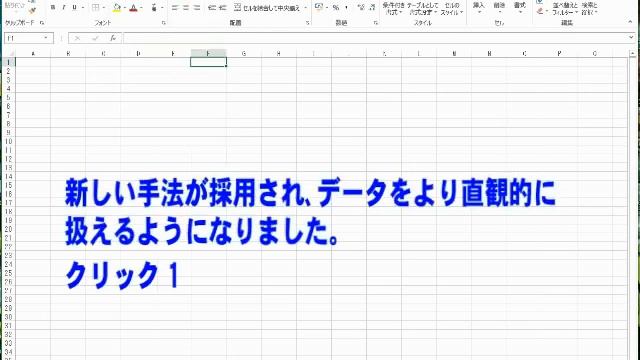Open the 検索と選択 find and select menu
This screenshot has width=640, height=360.
(x=589, y=9)
